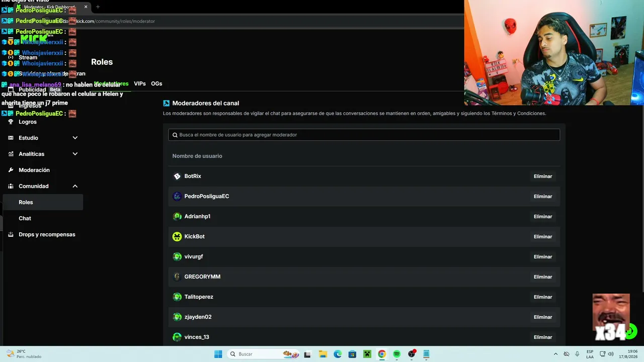The width and height of the screenshot is (644, 362).
Task: Focus the moderator username search field
Action: 364,135
